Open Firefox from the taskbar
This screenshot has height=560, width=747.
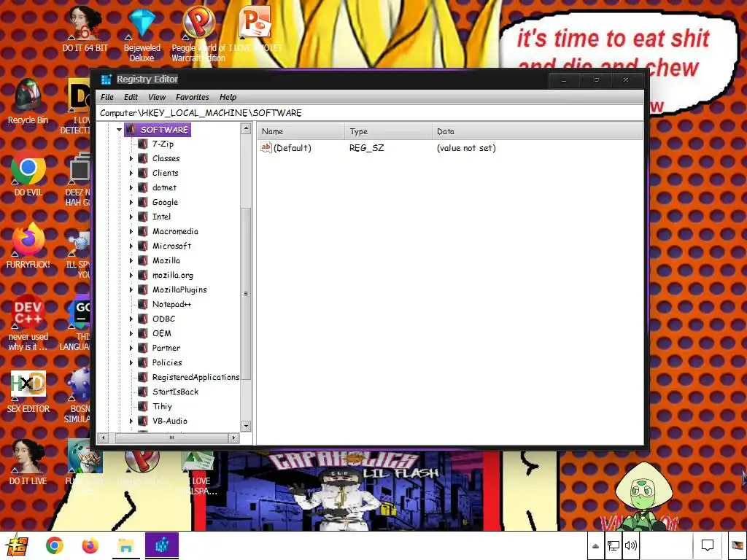90,545
